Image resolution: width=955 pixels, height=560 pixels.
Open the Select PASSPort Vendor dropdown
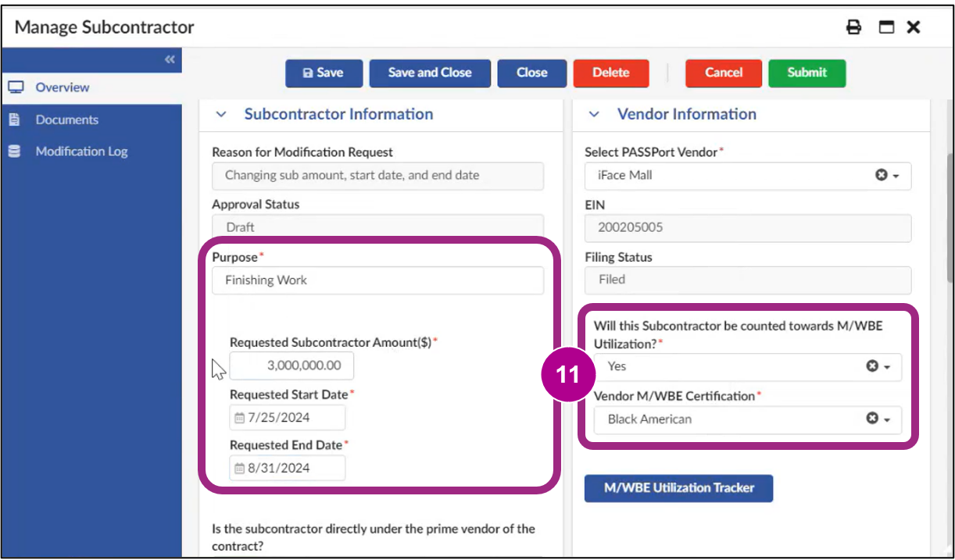pos(896,177)
